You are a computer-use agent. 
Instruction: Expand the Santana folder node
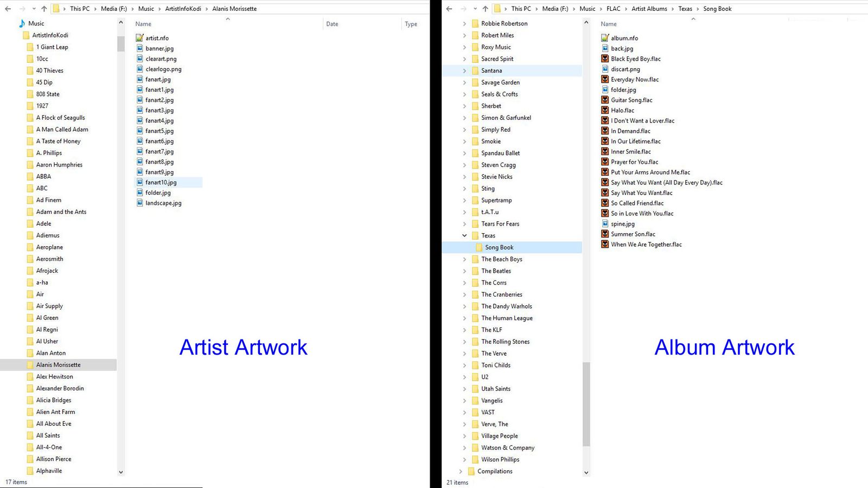[464, 70]
